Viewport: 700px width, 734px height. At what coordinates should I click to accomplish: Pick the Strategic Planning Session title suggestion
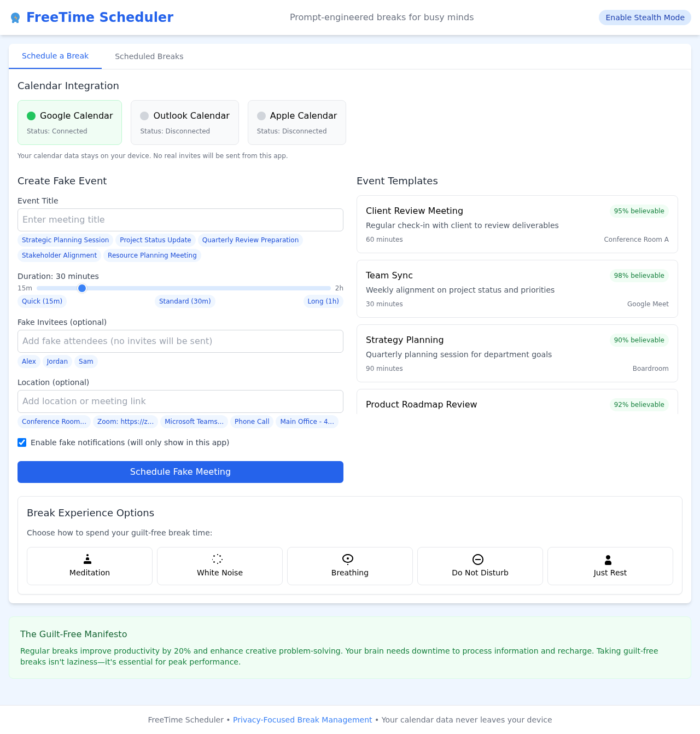(x=66, y=240)
